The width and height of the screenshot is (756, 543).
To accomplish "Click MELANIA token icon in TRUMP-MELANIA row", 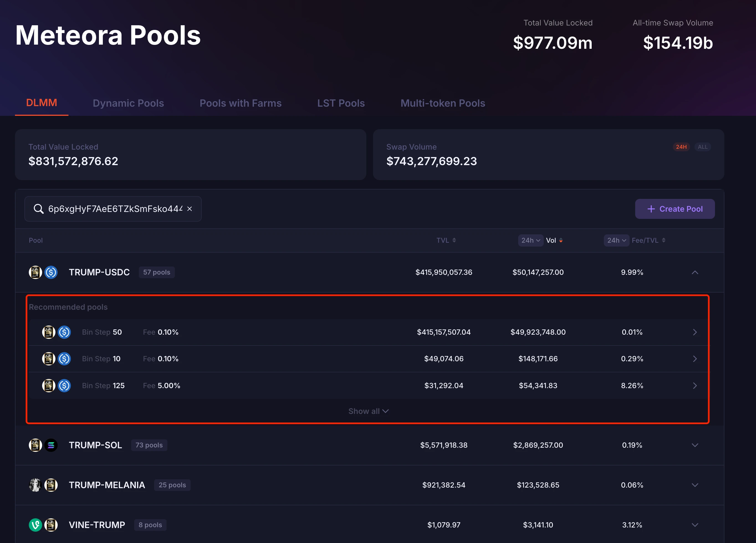I will click(35, 485).
